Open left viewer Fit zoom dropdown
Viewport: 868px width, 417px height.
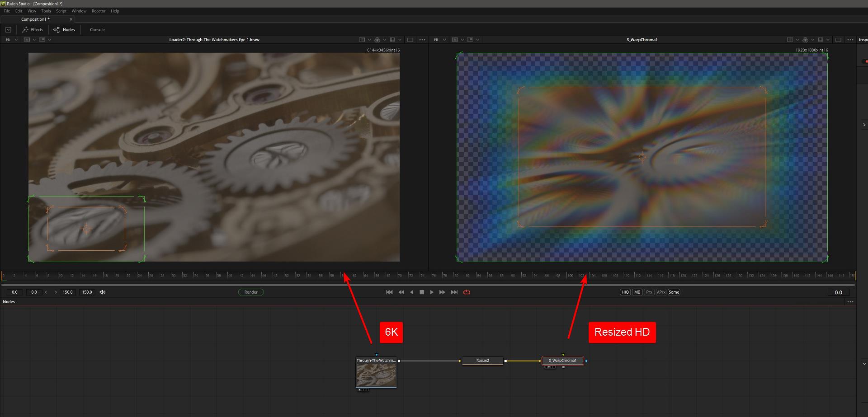pyautogui.click(x=12, y=40)
